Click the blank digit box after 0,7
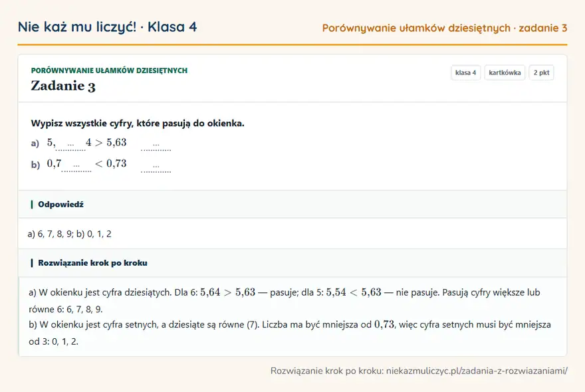The image size is (585, 392). [76, 165]
